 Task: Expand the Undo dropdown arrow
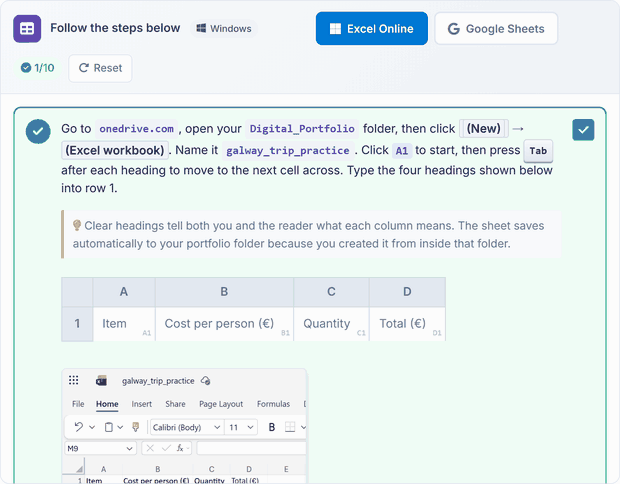[x=92, y=427]
